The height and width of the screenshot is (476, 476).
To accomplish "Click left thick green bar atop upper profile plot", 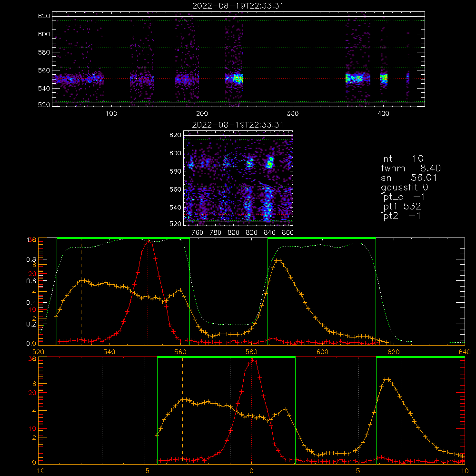I will pos(123,238).
